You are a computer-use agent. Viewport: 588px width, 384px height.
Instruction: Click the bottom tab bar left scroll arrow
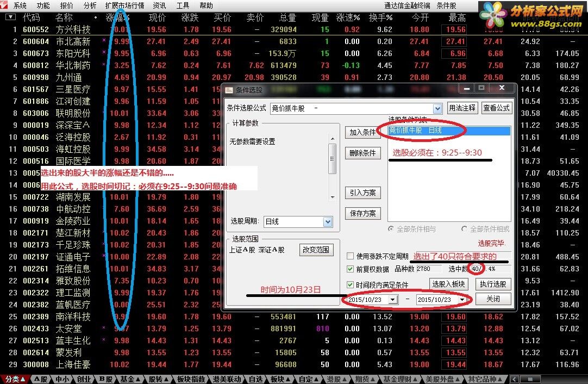[515, 379]
